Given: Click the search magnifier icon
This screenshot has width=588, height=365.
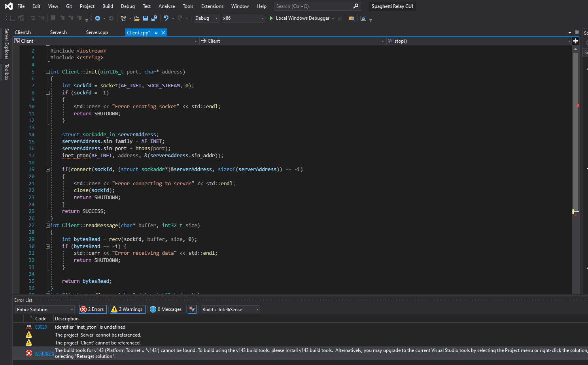Looking at the screenshot, I should pyautogui.click(x=355, y=6).
